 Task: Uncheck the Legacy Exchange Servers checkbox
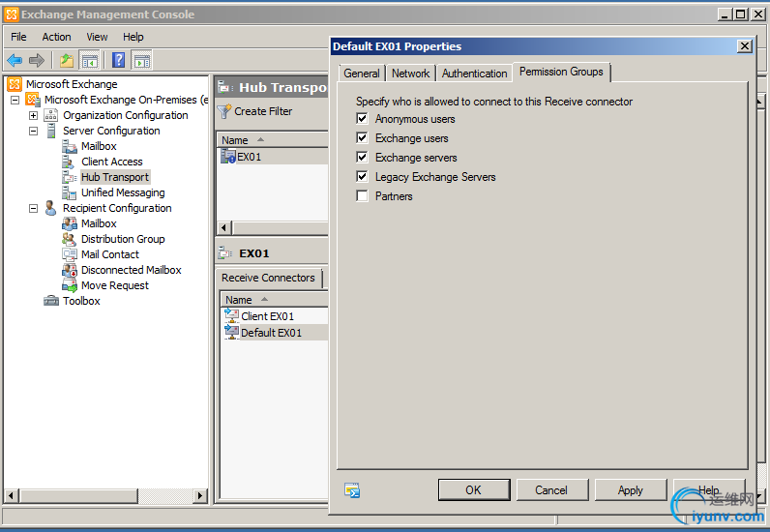(362, 176)
